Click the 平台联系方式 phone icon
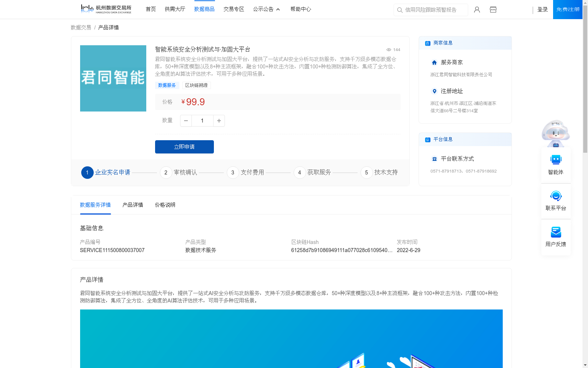The height and width of the screenshot is (368, 588). pos(434,159)
